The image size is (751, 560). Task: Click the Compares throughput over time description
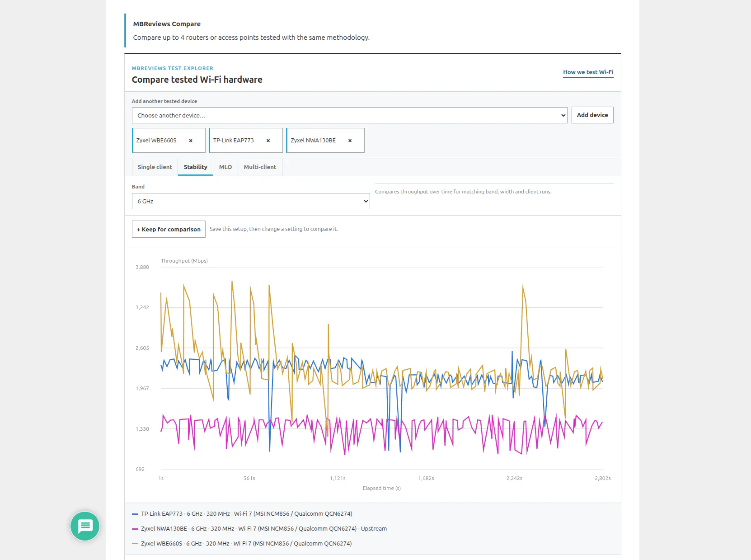pos(463,192)
